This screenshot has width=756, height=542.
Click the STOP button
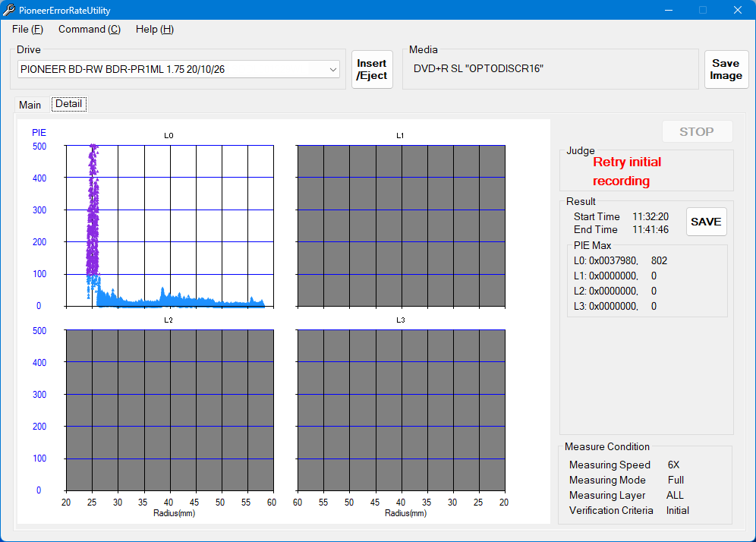[697, 131]
